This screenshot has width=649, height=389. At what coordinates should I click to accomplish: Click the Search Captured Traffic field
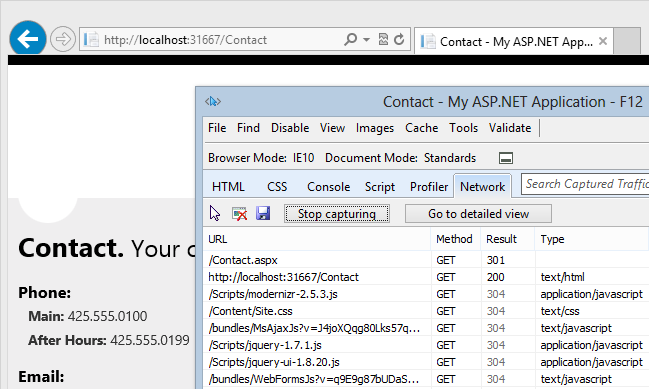click(x=585, y=184)
